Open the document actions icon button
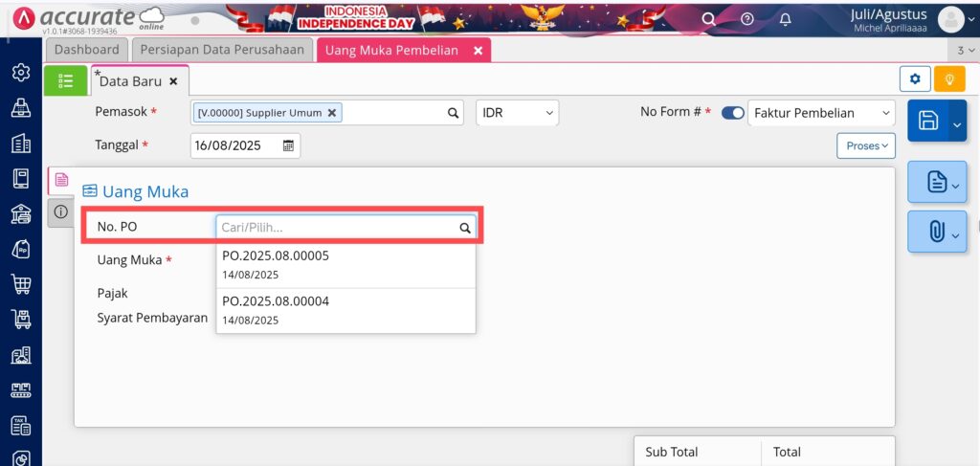The width and height of the screenshot is (980, 466). click(937, 182)
